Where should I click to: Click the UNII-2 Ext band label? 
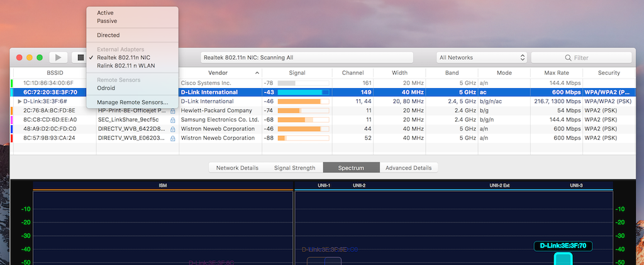[x=499, y=186]
